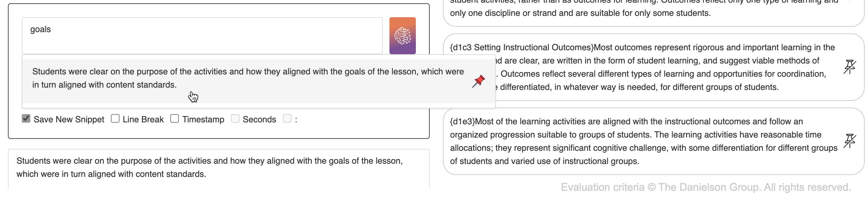Click into the input field containing "goals"
This screenshot has width=868, height=207.
202,36
